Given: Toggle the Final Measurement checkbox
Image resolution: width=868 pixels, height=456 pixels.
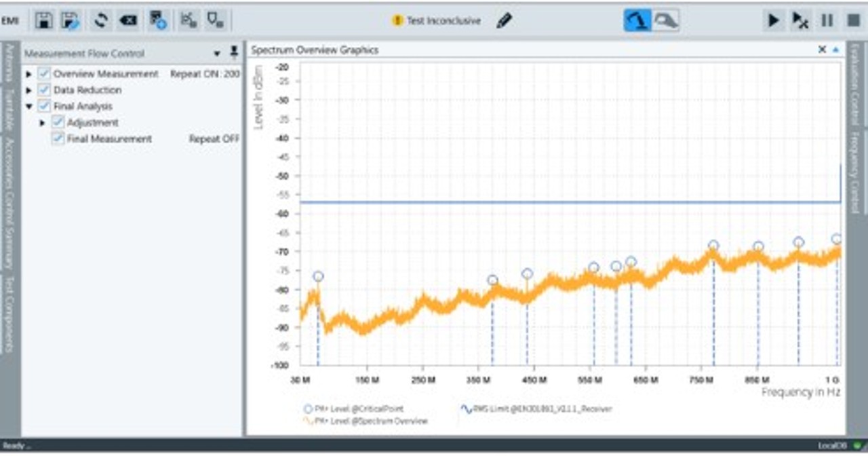Looking at the screenshot, I should (x=58, y=138).
